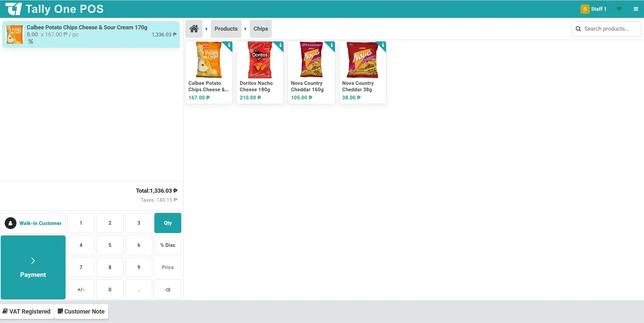Click the Wi-Fi connection status icon

click(619, 9)
